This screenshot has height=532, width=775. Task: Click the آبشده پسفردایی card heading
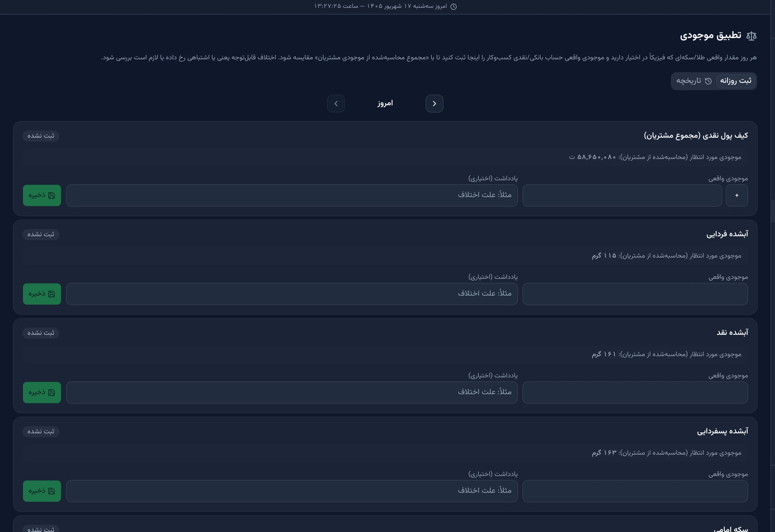(722, 431)
